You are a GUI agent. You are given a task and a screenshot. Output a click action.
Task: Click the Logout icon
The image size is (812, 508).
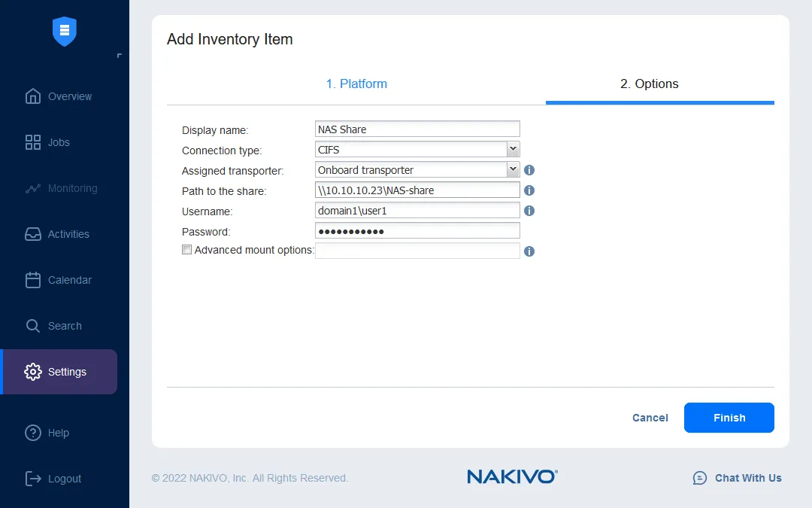(33, 479)
